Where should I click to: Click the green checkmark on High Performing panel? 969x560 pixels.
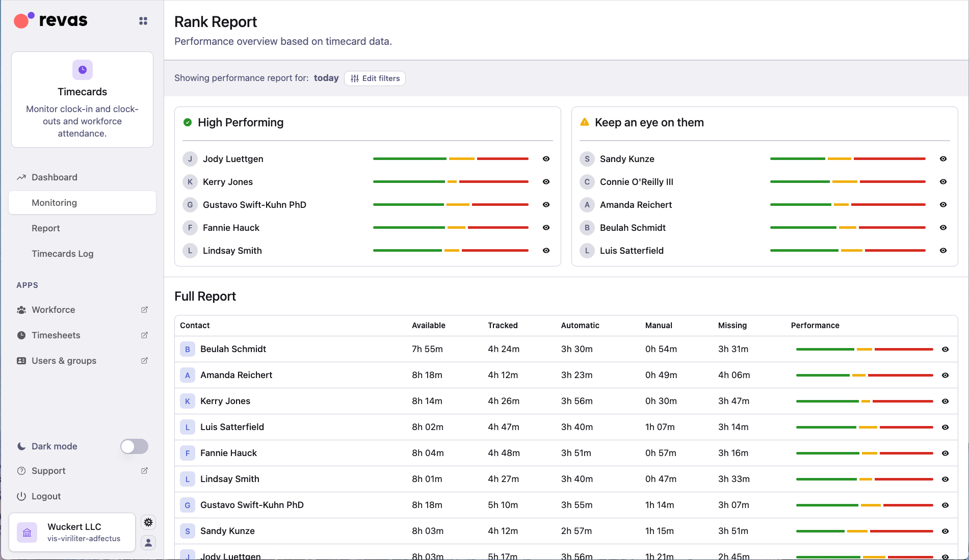(x=188, y=122)
